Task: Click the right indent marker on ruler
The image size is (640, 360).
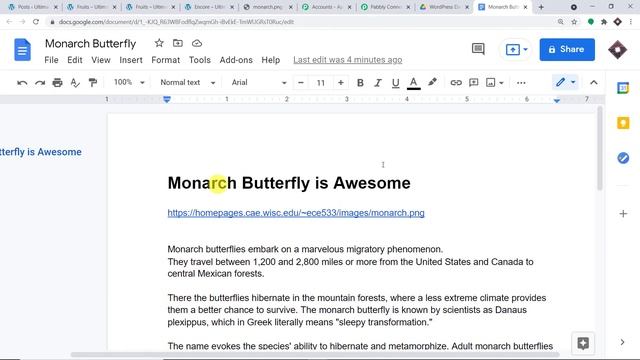Action: [x=557, y=100]
